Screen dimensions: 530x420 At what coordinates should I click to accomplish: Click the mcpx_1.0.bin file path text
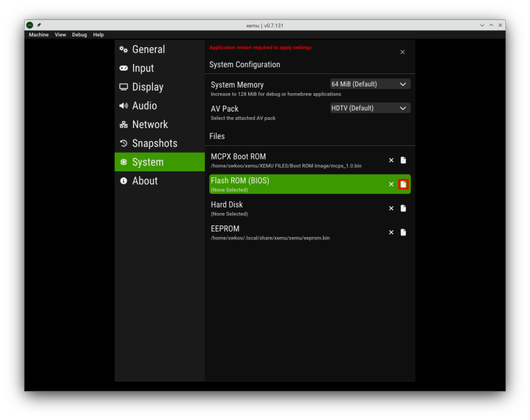(x=286, y=166)
